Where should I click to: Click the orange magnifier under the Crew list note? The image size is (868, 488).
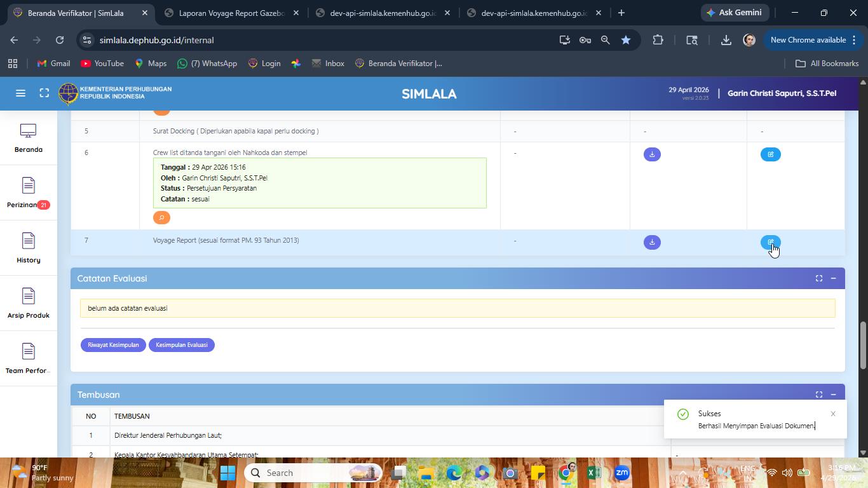click(161, 218)
